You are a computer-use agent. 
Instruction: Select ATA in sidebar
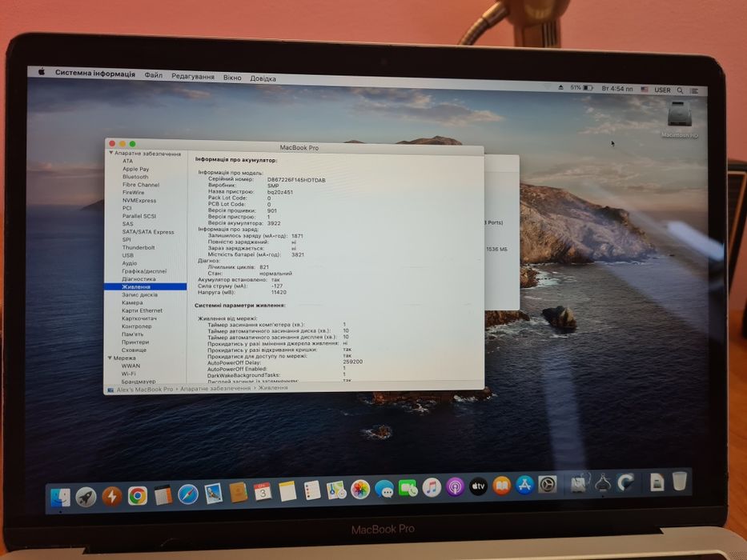coord(127,161)
